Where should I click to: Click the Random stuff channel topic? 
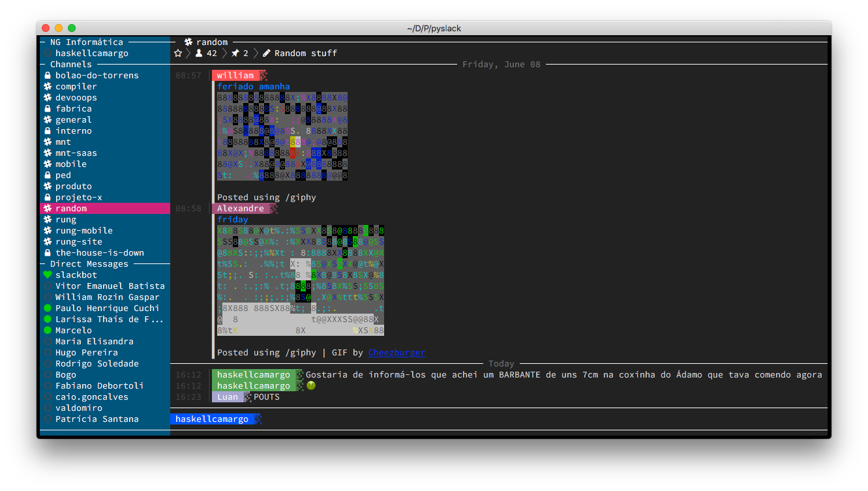coord(306,53)
